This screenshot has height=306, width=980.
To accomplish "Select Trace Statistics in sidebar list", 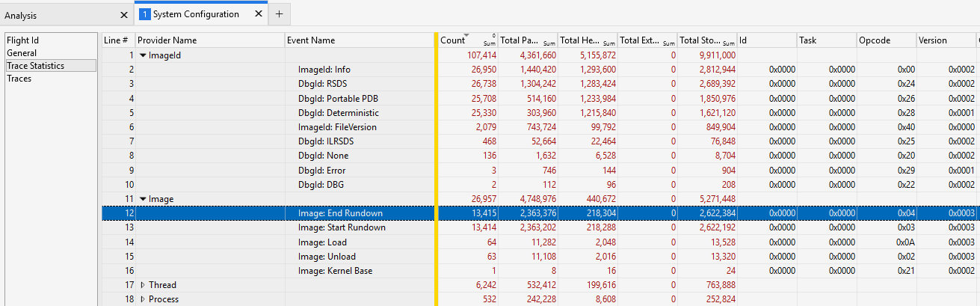I will (x=51, y=66).
